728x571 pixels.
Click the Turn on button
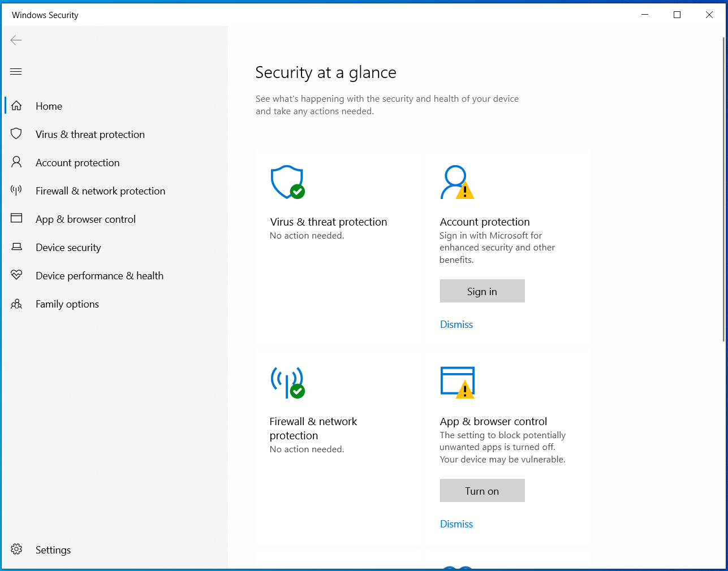(483, 491)
